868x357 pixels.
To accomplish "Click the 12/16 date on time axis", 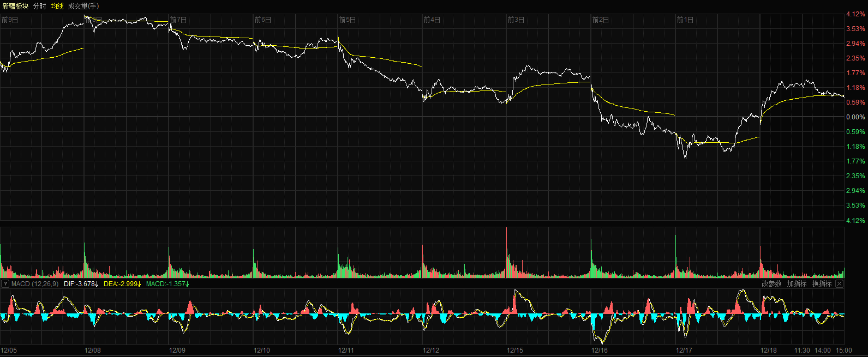I will click(x=600, y=350).
